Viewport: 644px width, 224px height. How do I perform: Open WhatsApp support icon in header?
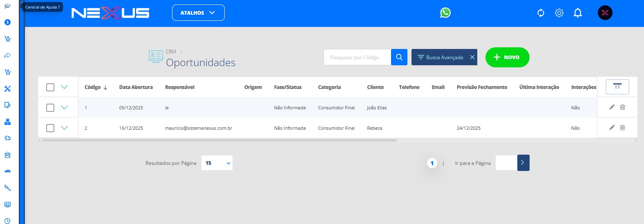(445, 13)
